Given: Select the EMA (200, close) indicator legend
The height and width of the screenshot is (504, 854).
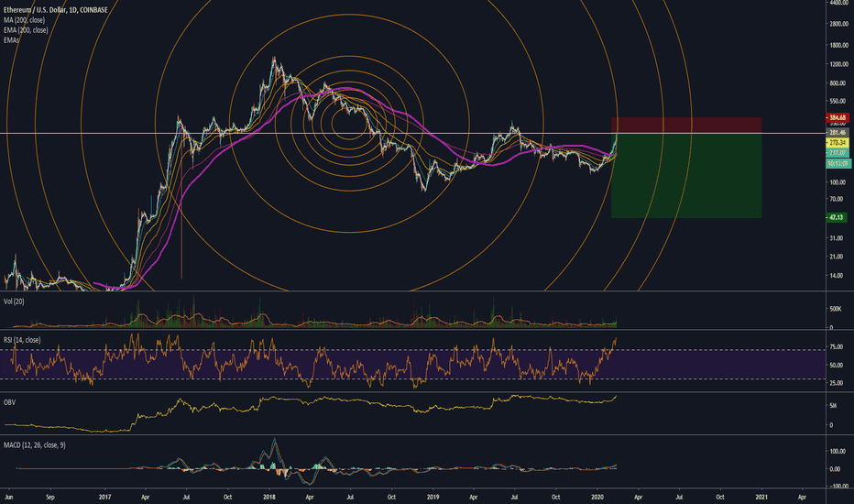Looking at the screenshot, I should [26, 30].
